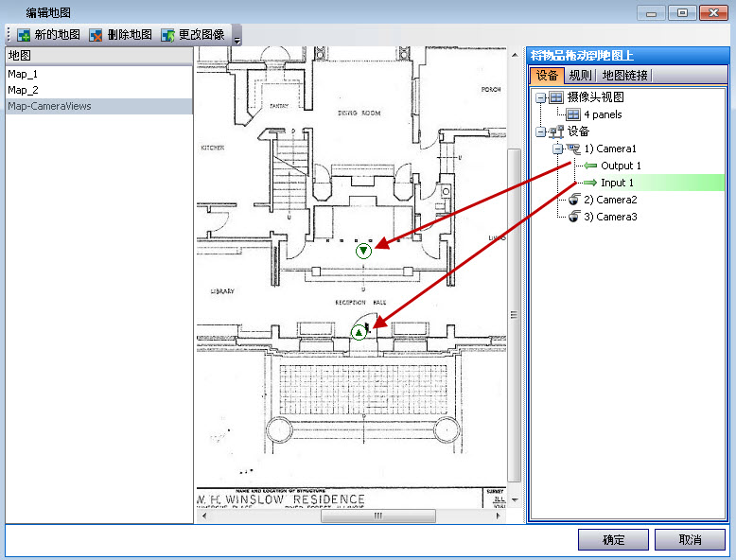Open the toolbar overflow options arrow

tap(237, 41)
